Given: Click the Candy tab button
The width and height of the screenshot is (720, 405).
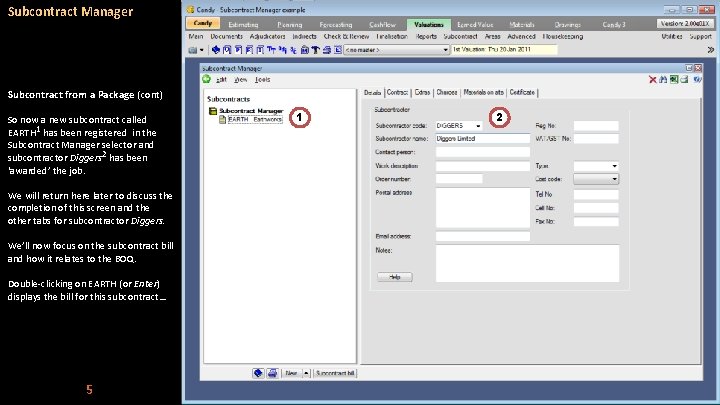Looking at the screenshot, I should click(x=203, y=23).
